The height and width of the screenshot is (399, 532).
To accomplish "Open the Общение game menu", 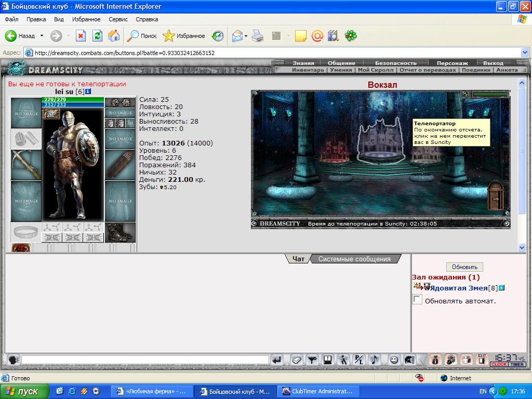I will click(x=341, y=63).
